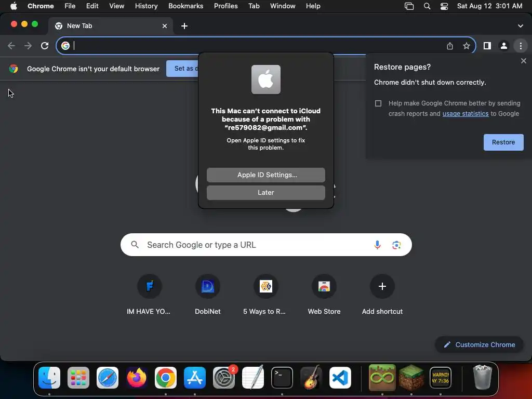The width and height of the screenshot is (532, 399).
Task: Bookmark this tab with star icon
Action: point(467,46)
